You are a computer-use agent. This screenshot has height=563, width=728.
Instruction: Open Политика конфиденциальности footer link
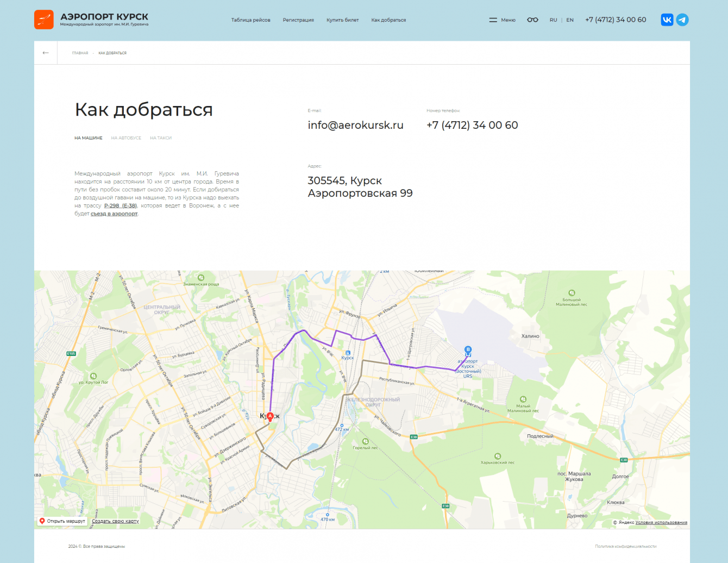[625, 546]
